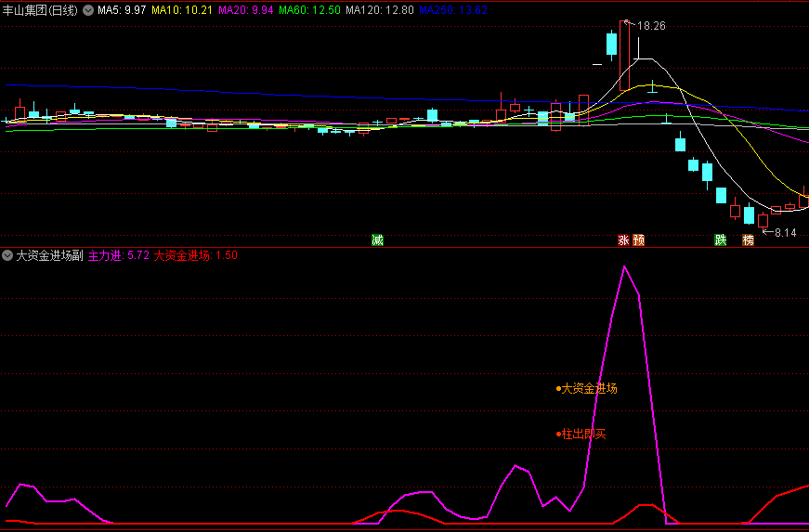Click the orange 大资金进场 signal label
The image size is (809, 532).
click(x=589, y=389)
